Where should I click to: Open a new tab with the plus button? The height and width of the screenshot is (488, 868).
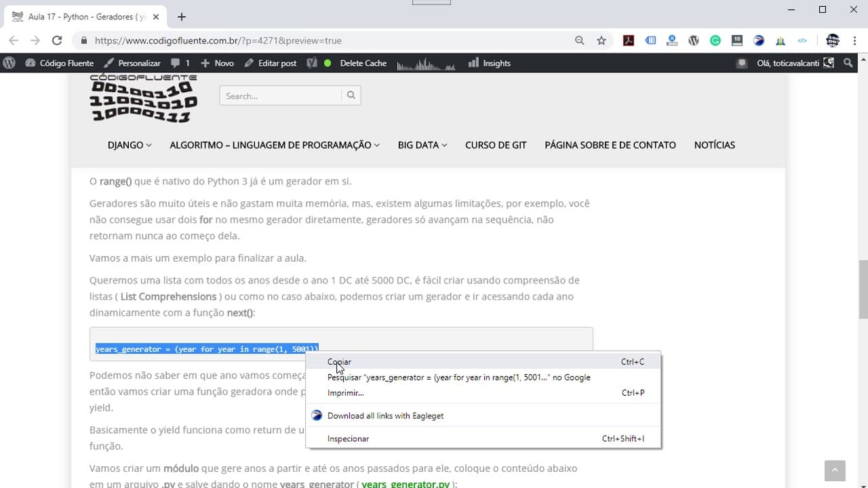coord(181,17)
